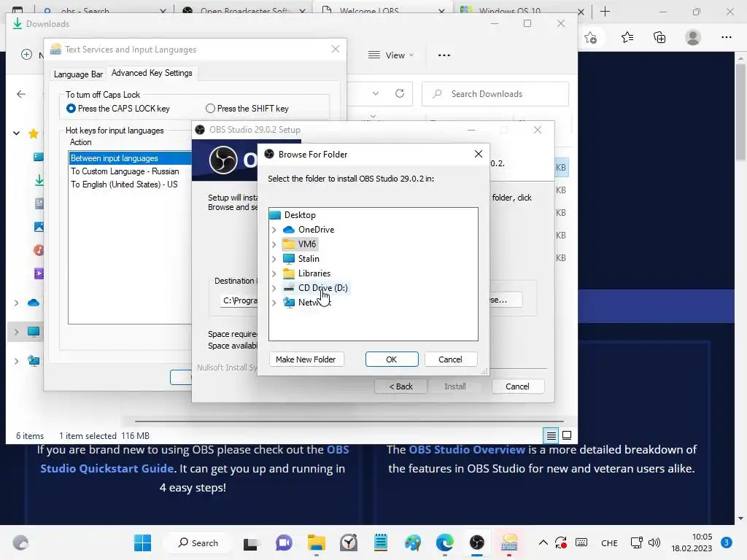Open Edge Favorites list
Viewport: 747px width, 560px height.
coord(627,37)
